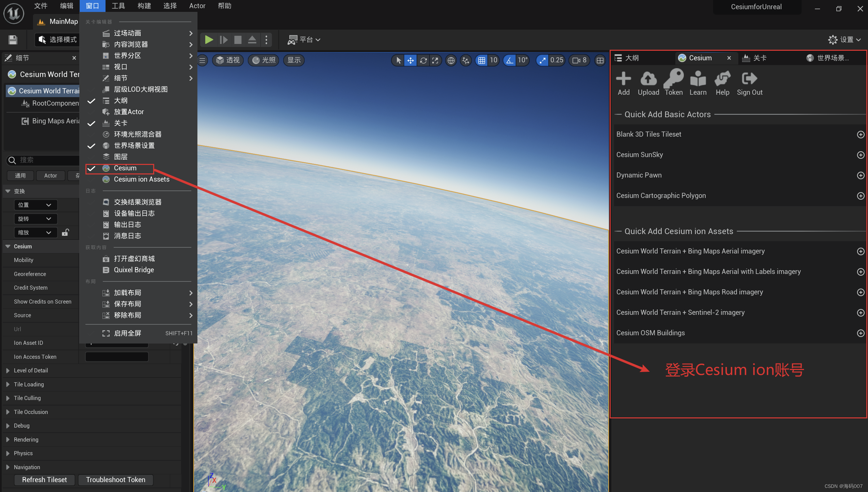The image size is (868, 492).
Task: Expand the Level of Detail section
Action: click(x=8, y=370)
